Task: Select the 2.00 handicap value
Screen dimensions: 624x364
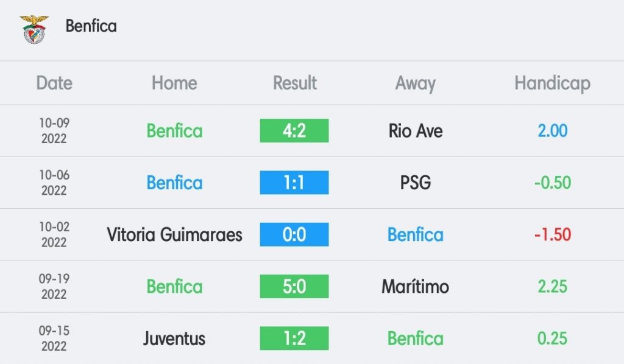Action: tap(552, 131)
